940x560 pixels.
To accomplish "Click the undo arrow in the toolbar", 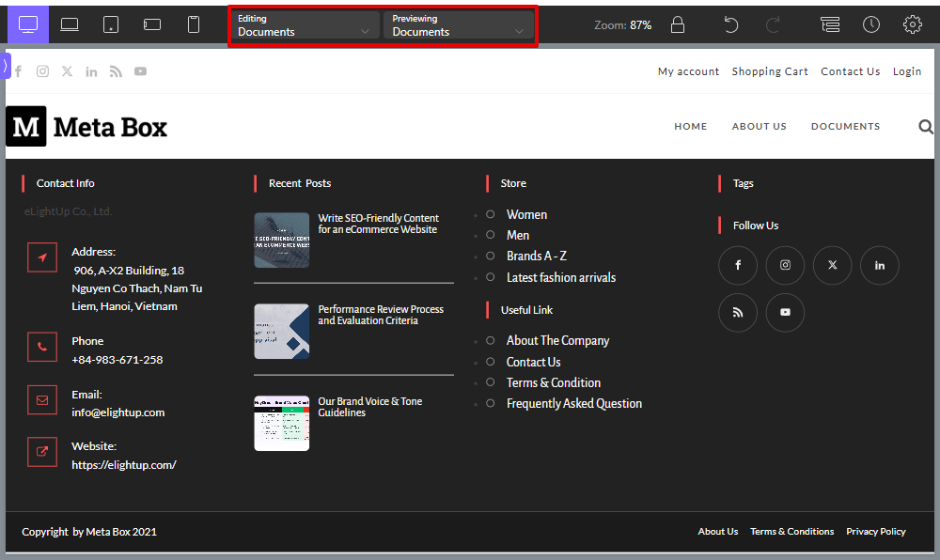I will click(x=731, y=24).
